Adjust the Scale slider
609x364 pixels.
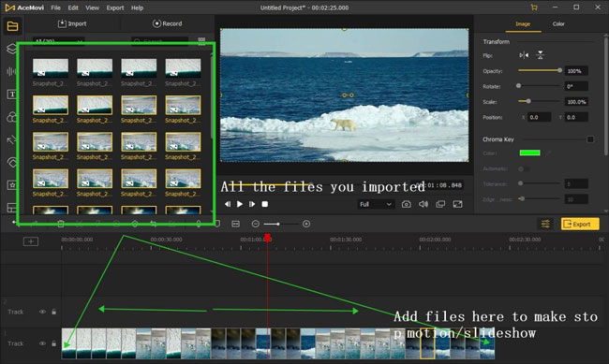[540, 101]
